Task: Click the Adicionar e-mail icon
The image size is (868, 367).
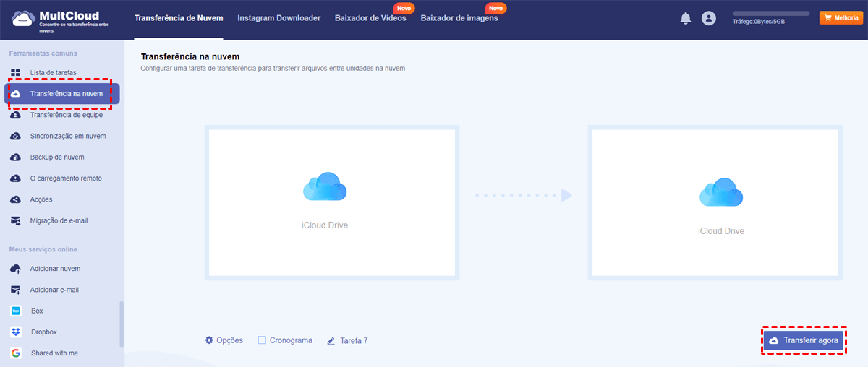Action: click(15, 290)
